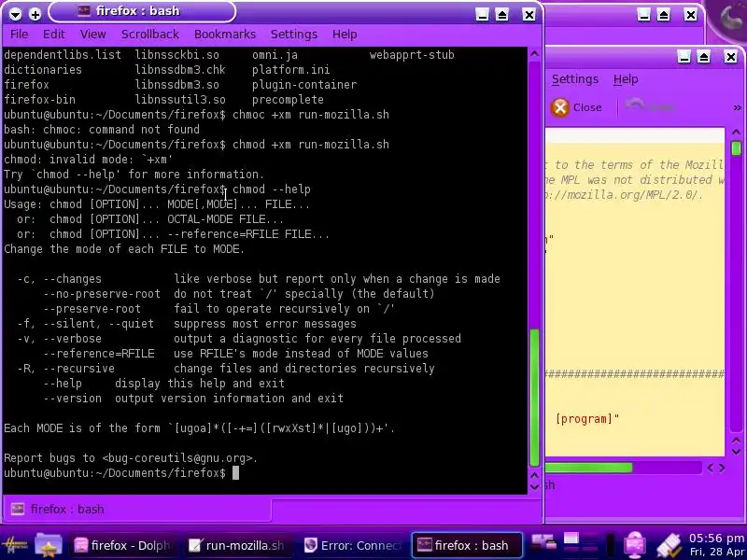Open the folder-with-star panel icon
The image size is (747, 560).
tap(49, 545)
